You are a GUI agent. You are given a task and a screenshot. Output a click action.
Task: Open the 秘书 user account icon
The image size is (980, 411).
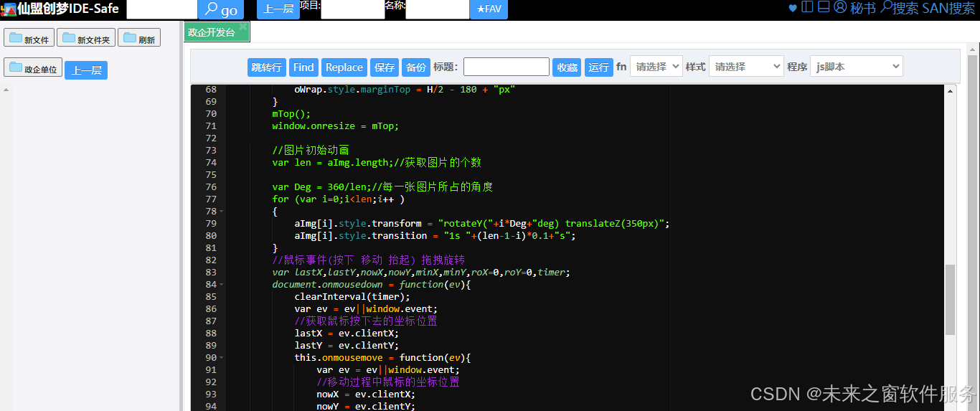[840, 7]
